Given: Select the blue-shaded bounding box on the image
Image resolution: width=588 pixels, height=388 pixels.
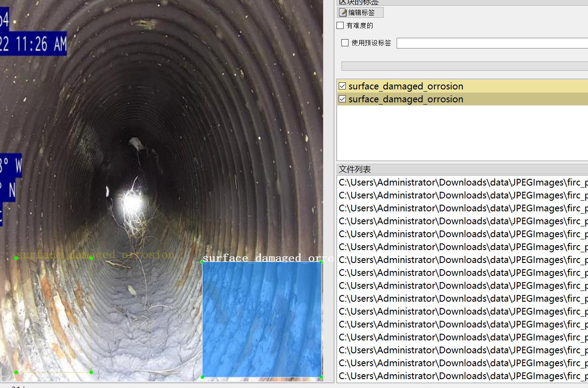Looking at the screenshot, I should [x=262, y=319].
